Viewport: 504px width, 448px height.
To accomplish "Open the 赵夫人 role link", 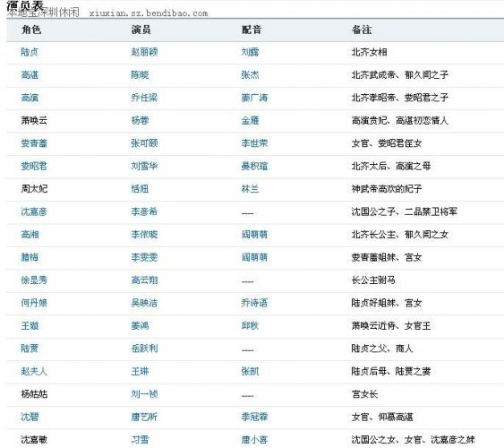I will pos(34,372).
